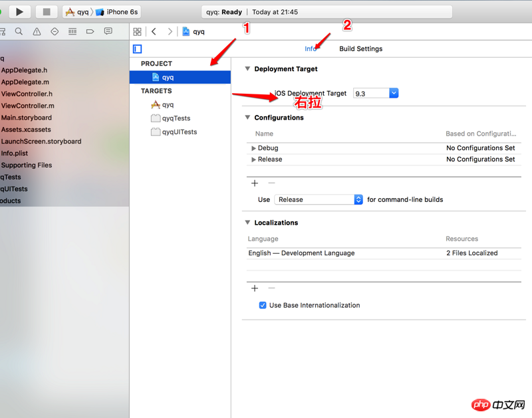This screenshot has width=532, height=418.
Task: Switch to the Build Settings tab
Action: [x=360, y=49]
